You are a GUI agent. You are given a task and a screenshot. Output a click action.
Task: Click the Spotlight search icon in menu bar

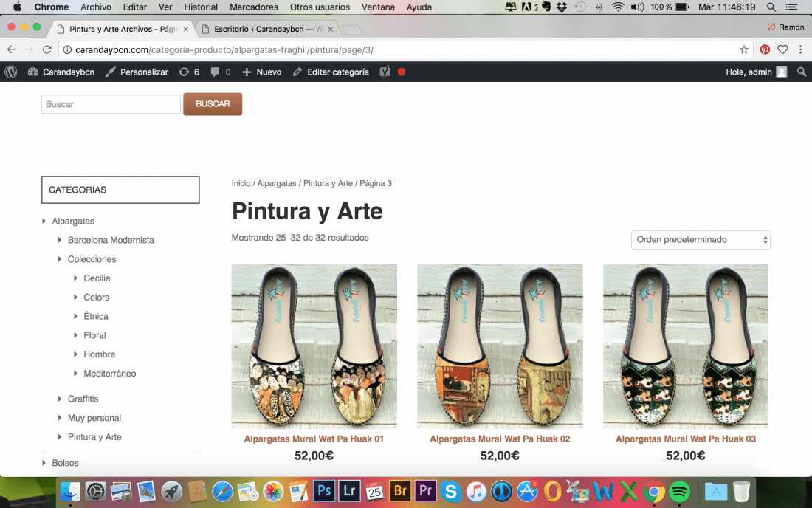click(x=771, y=7)
